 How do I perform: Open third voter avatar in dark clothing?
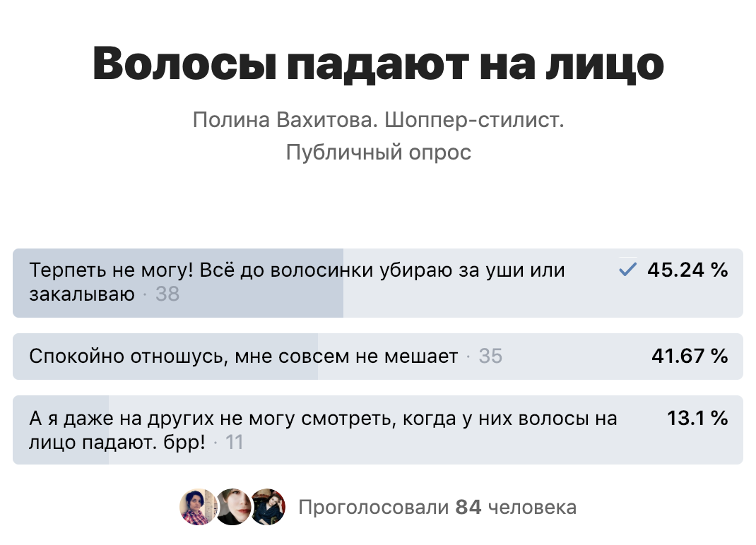click(268, 507)
